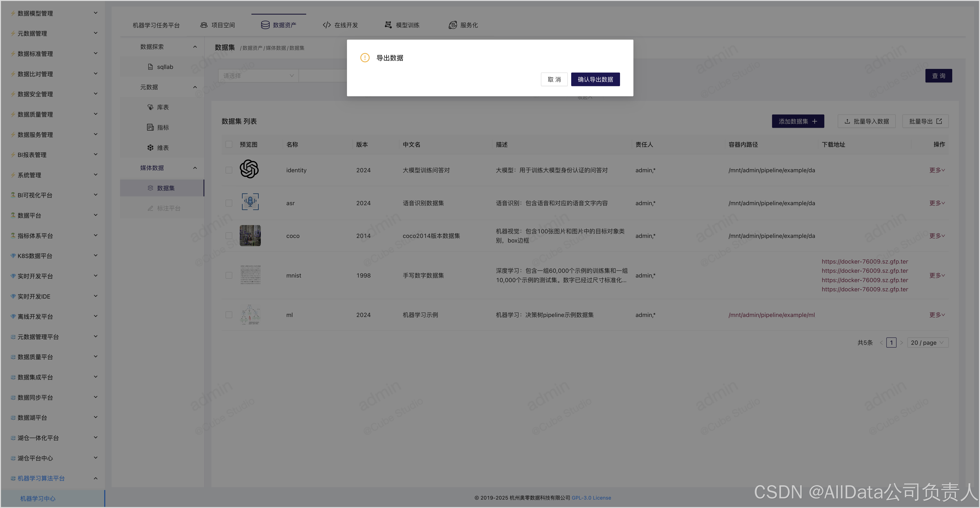Click the 指标 icon
This screenshot has width=980, height=508.
pyautogui.click(x=150, y=127)
